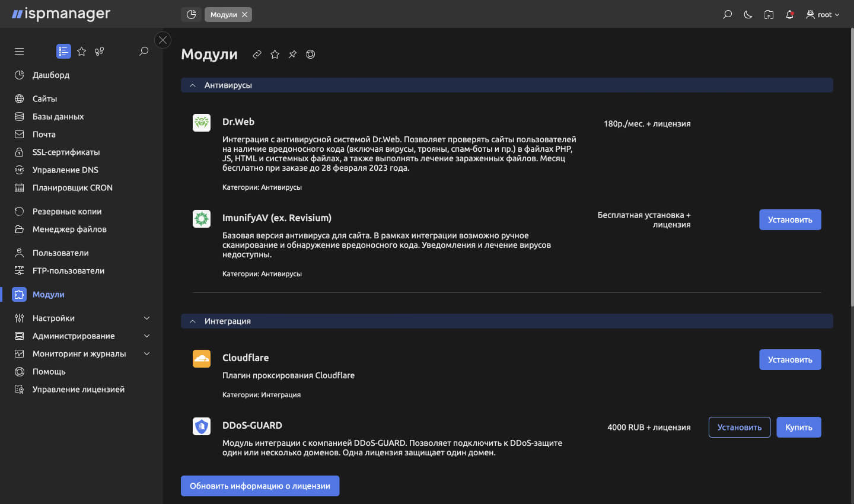Image resolution: width=854 pixels, height=504 pixels.
Task: Open Менеджер файлов from sidebar
Action: click(x=69, y=229)
